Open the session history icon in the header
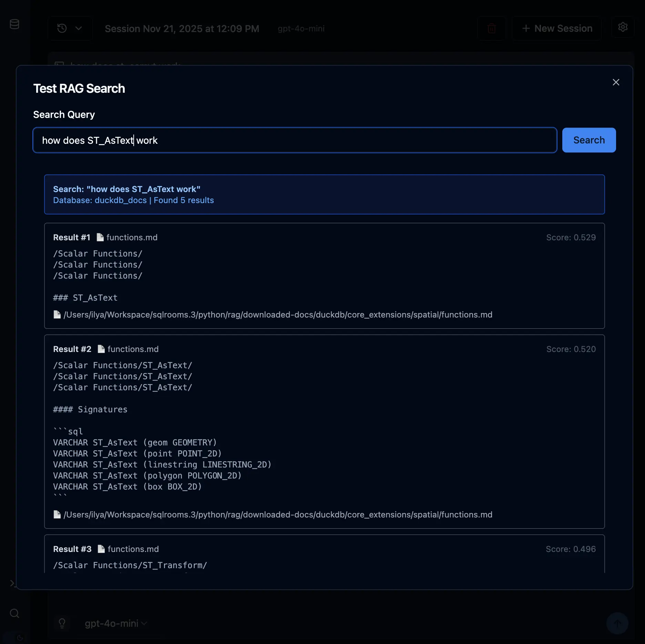The image size is (645, 644). click(62, 28)
